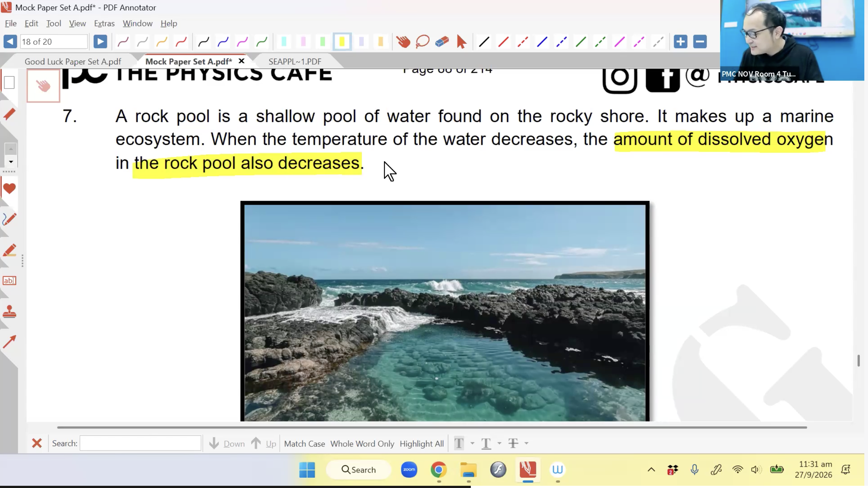Find next match with Down button

click(227, 444)
